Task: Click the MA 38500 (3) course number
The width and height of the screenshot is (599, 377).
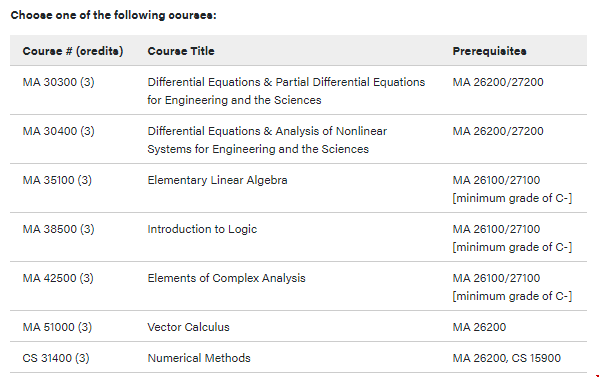Action: pyautogui.click(x=58, y=229)
